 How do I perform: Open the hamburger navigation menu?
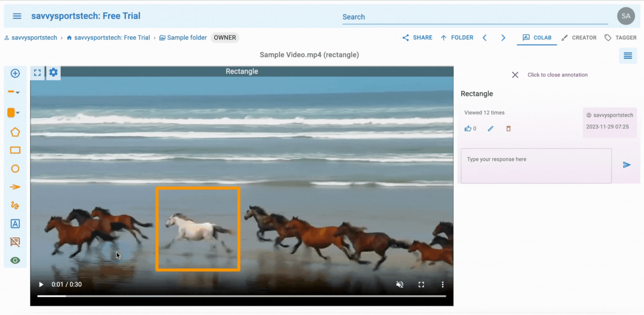[x=17, y=16]
